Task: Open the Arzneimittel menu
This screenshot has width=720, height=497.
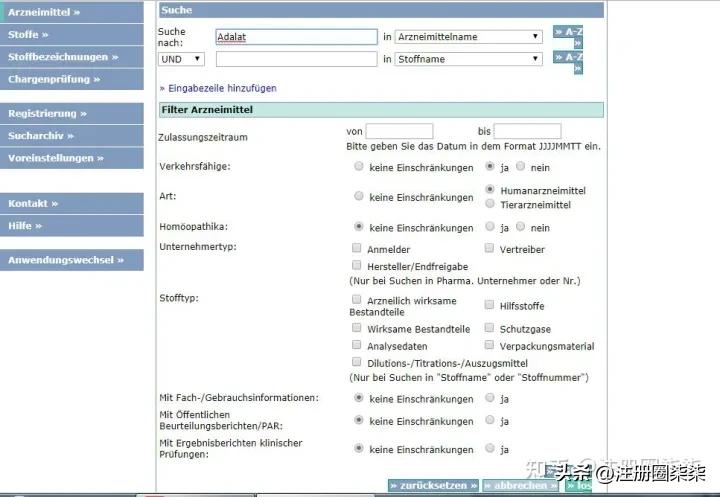Action: (x=72, y=12)
